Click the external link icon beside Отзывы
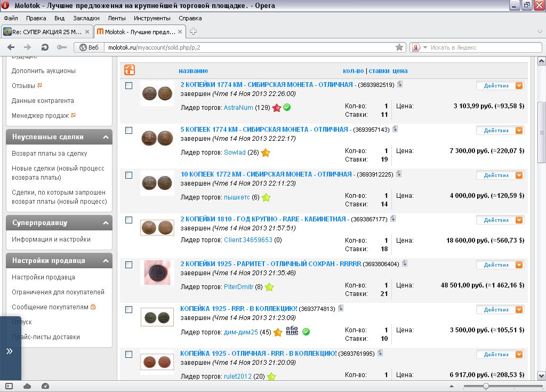Viewport: 546px width, 392px height. tap(39, 85)
